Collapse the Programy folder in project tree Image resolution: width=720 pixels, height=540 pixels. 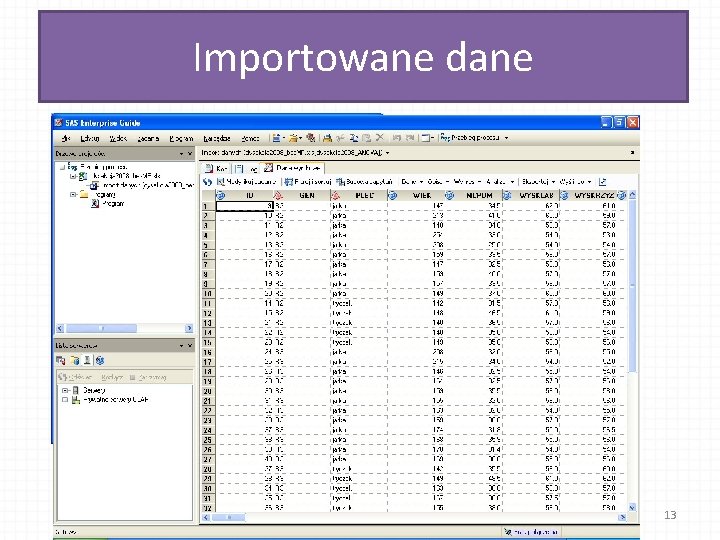point(73,195)
